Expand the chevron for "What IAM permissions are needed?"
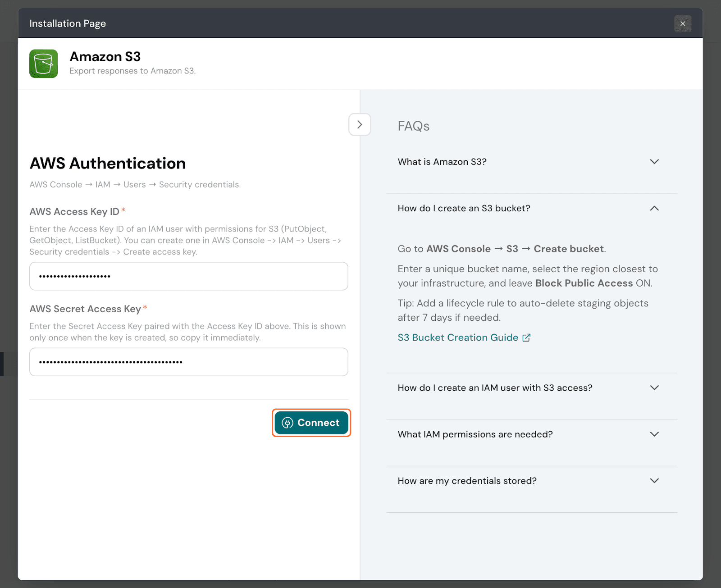This screenshot has height=588, width=721. point(654,434)
